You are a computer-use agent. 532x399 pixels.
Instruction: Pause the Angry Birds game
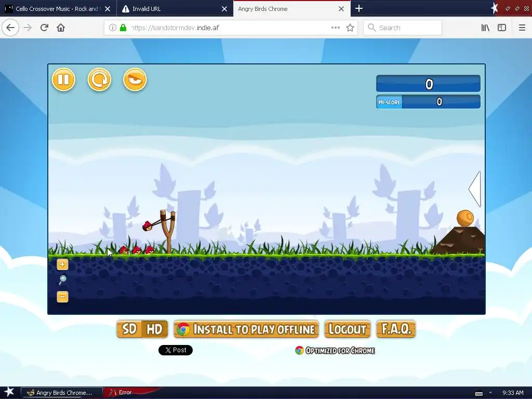click(x=63, y=79)
